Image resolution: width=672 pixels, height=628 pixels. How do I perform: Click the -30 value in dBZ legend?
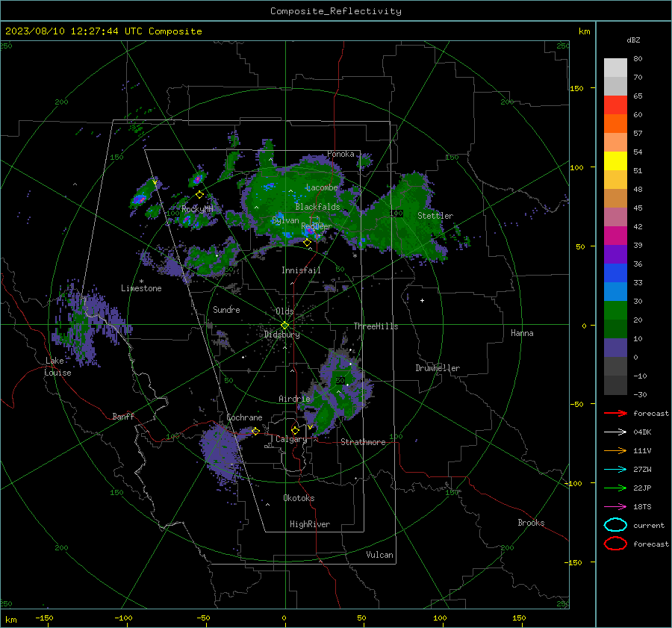coord(640,394)
